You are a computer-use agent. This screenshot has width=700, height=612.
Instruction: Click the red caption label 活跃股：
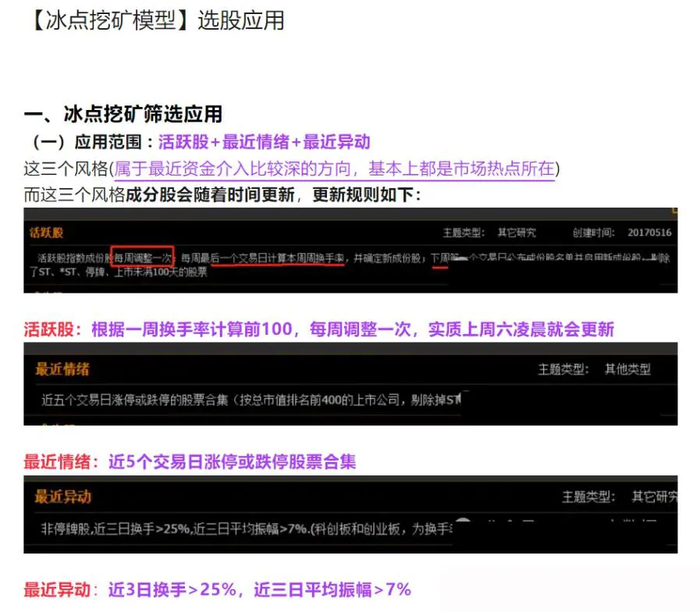[56, 329]
